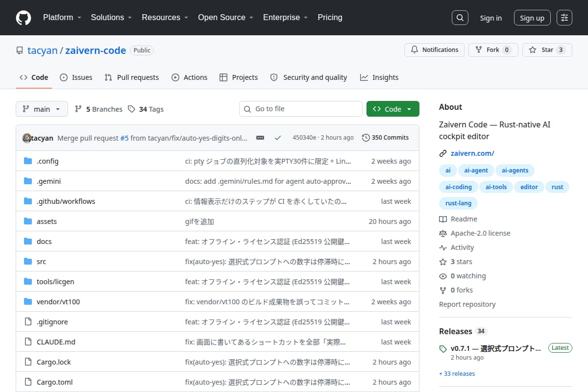Screen dimensions: 588x392
Task: Open the .github/workflows folder
Action: 66,201
